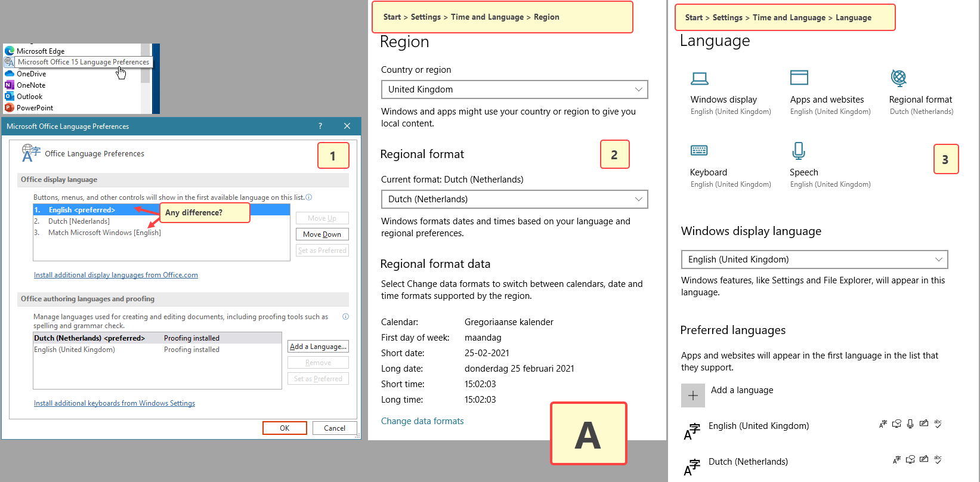Open Install additional display languages from Office.com link

click(116, 275)
